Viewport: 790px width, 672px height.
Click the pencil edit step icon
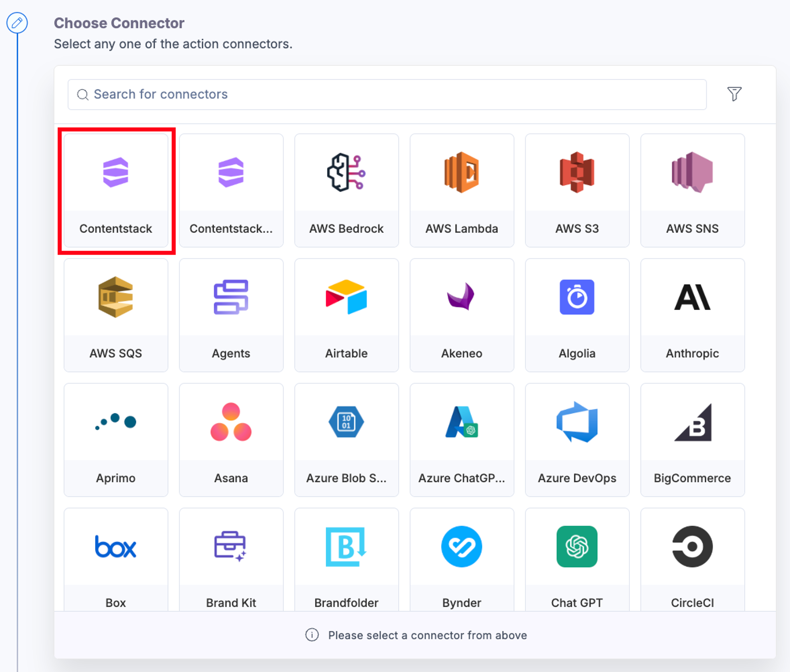(x=17, y=23)
